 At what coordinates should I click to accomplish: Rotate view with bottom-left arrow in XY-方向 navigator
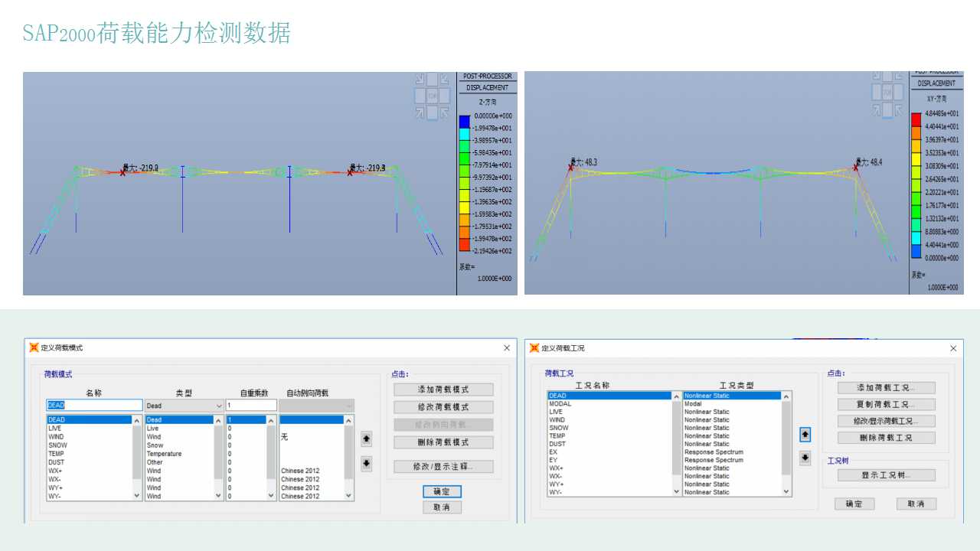[876, 109]
